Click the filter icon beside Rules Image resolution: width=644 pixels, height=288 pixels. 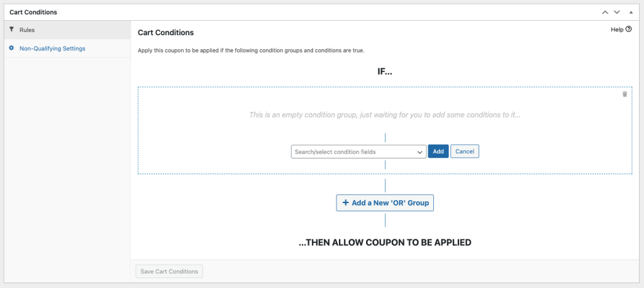coord(11,30)
